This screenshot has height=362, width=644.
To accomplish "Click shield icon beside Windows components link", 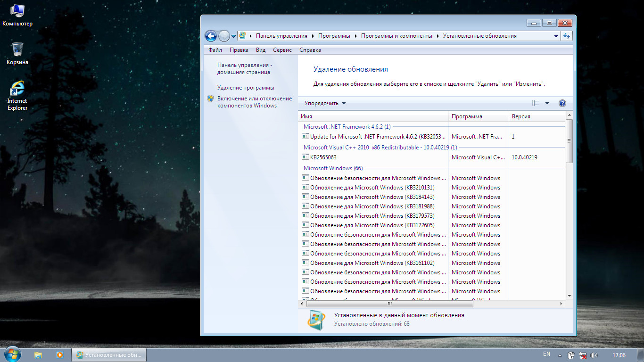I will point(210,99).
